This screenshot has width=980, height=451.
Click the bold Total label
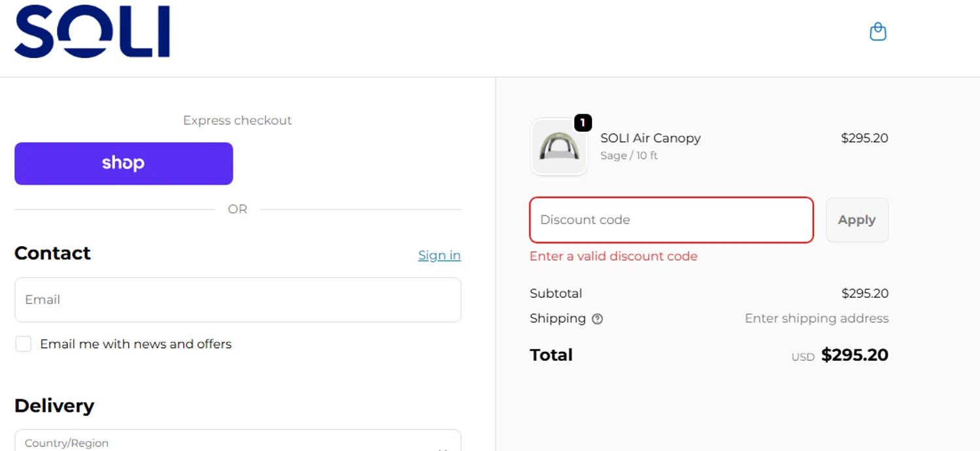pos(551,355)
